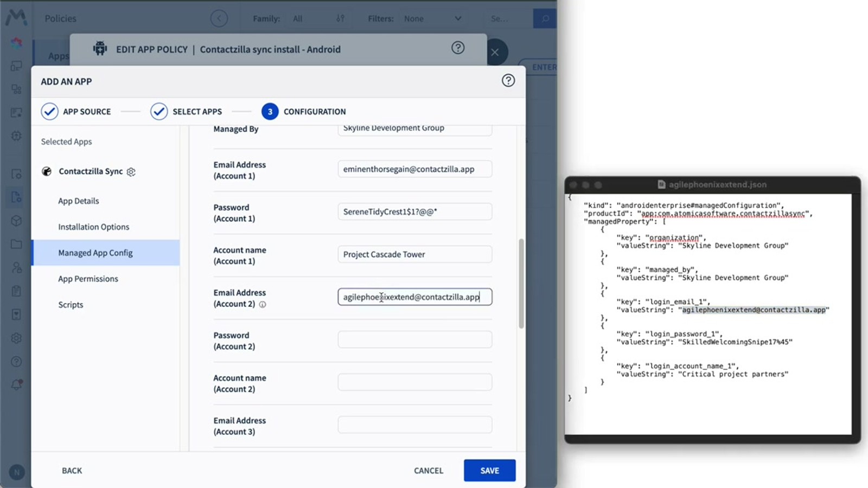The image size is (868, 488).
Task: Open the Contactzilla Sync settings gear
Action: (x=131, y=172)
